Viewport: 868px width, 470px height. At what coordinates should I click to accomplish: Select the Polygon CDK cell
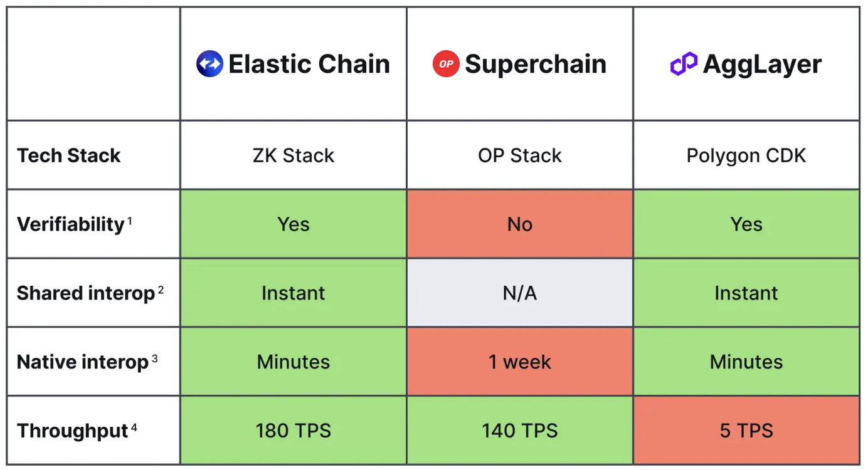pos(746,155)
